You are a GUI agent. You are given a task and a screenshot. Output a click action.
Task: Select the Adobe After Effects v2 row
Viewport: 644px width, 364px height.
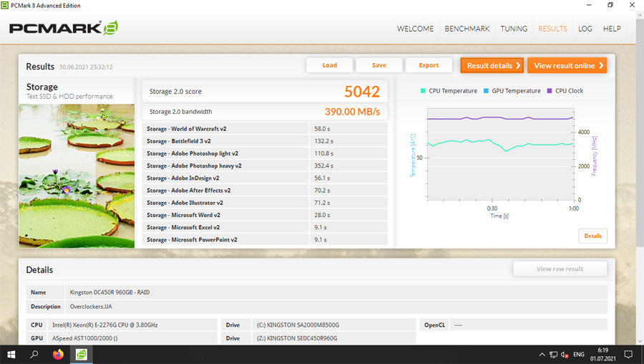265,191
